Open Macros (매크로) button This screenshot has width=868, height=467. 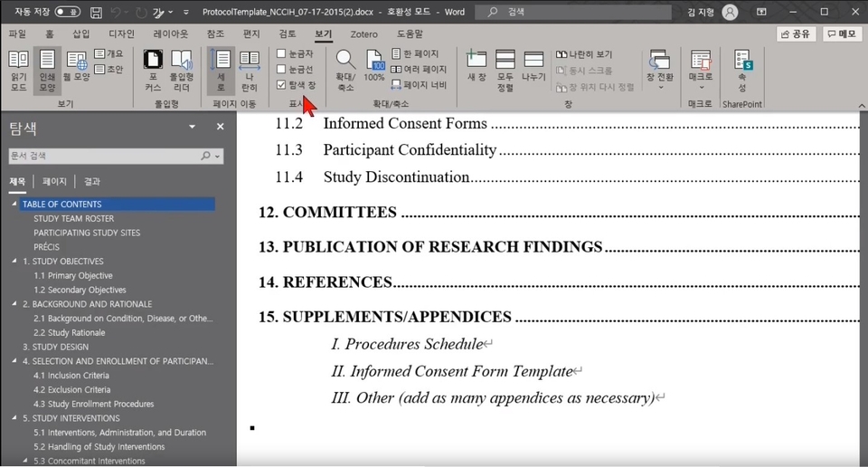coord(701,71)
